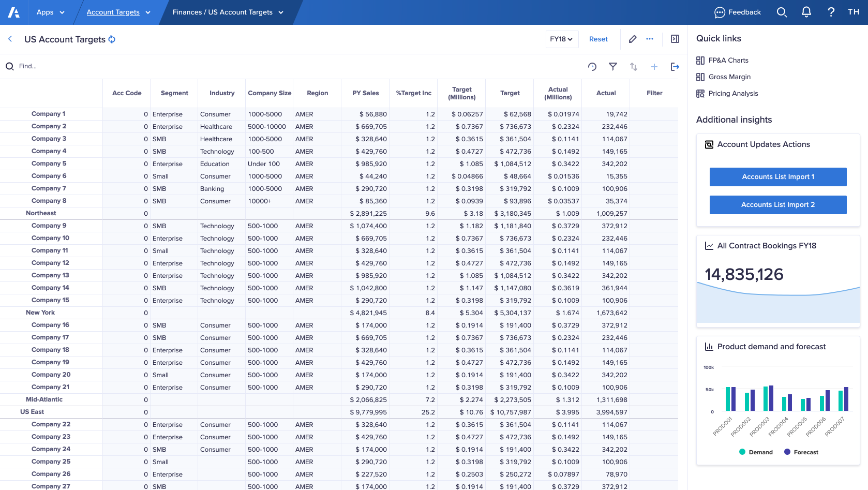The width and height of the screenshot is (868, 490).
Task: Open the history/restore icon above the grid
Action: (x=592, y=66)
